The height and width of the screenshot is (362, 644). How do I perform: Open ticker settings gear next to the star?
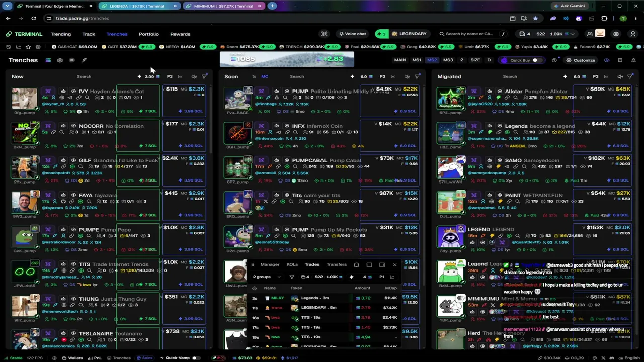[38, 47]
